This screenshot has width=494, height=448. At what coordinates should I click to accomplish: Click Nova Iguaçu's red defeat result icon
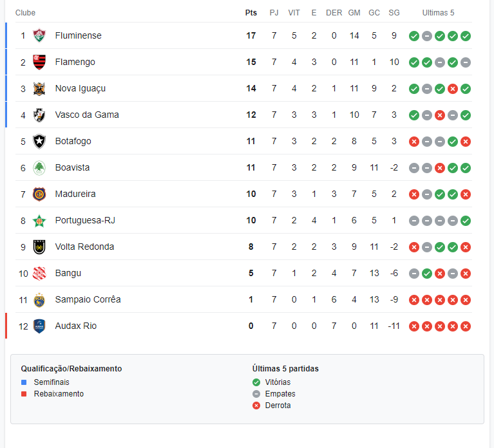453,89
